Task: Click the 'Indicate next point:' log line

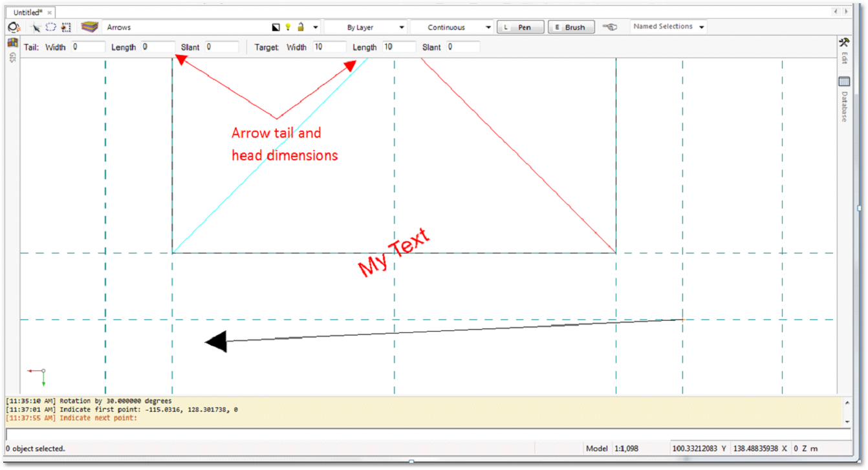Action: [72, 418]
